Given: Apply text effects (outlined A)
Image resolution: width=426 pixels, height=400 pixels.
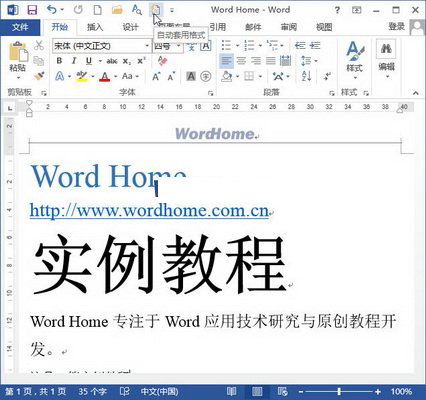Looking at the screenshot, I should (60, 76).
